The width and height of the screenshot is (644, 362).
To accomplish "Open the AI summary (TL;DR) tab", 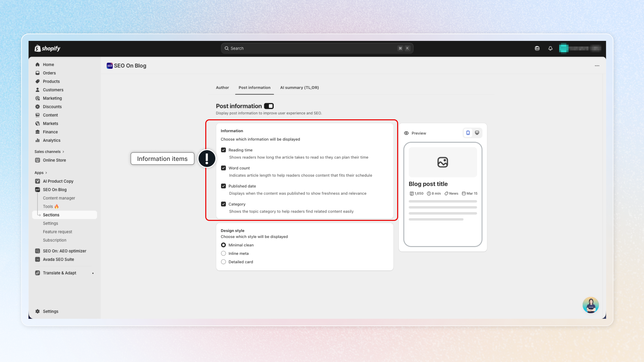I will [299, 87].
